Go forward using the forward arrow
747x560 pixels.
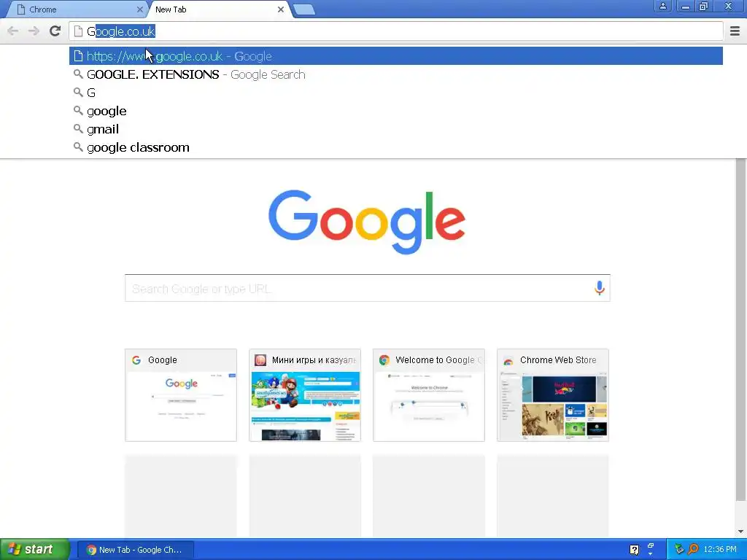click(34, 31)
